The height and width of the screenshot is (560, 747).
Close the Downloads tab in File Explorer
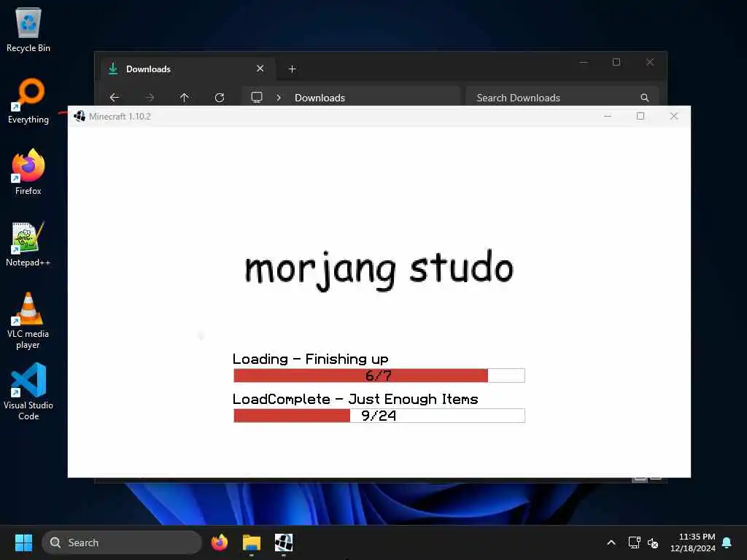pos(260,69)
